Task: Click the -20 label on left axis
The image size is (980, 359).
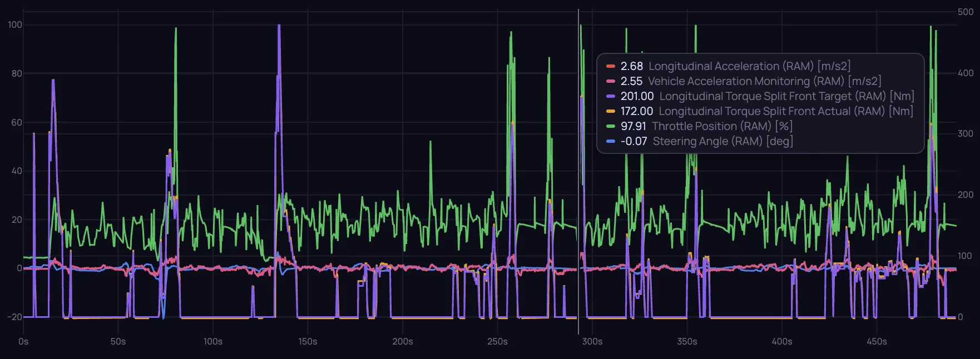Action: point(14,317)
